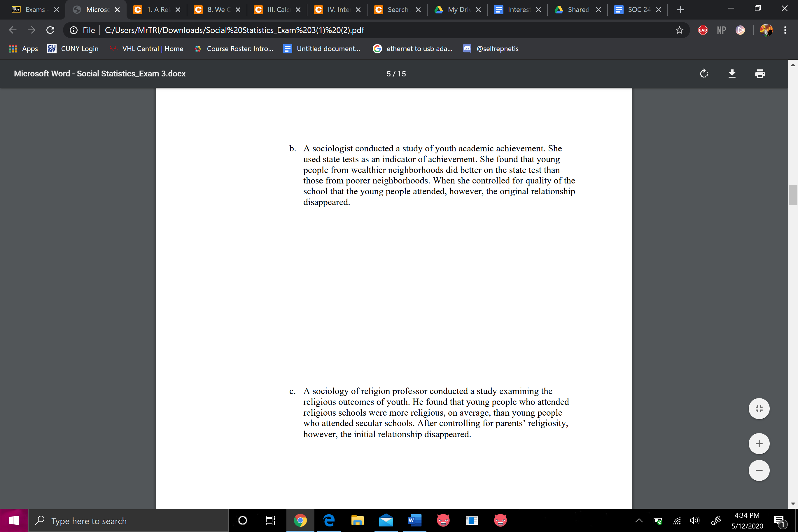Zoom in on the document
Screen dimensions: 798x532
(759, 443)
